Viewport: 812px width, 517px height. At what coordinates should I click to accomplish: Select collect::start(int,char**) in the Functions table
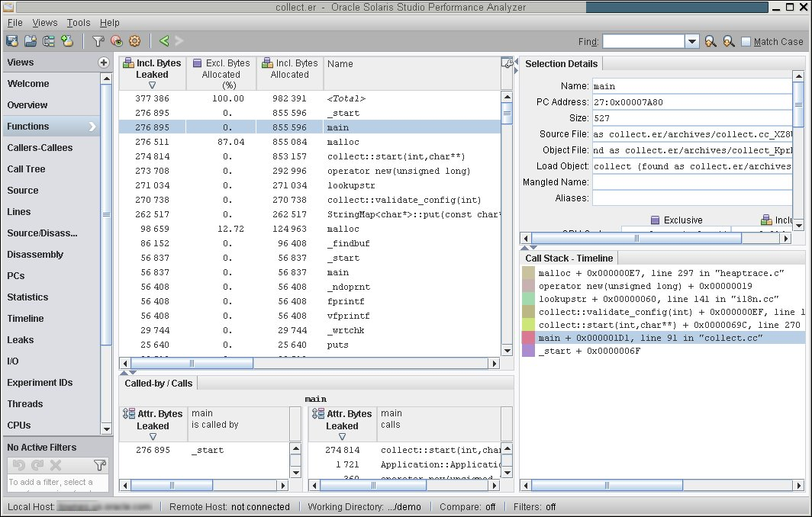tap(310, 156)
